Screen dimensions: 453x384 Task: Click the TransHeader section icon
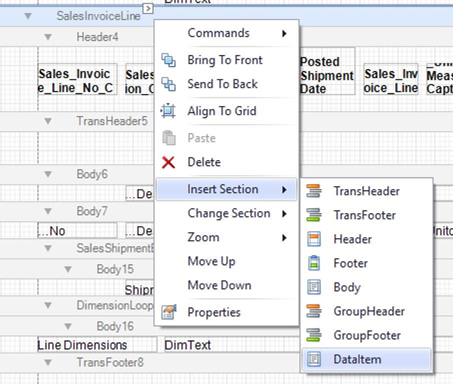click(314, 191)
